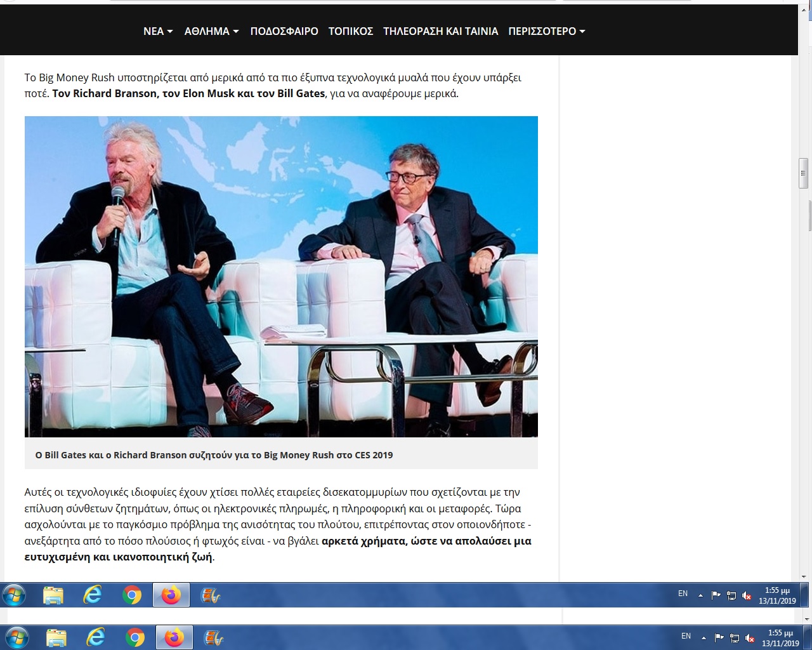The height and width of the screenshot is (650, 812).
Task: Click Start orb in the upper duplicate taskbar
Action: coord(13,595)
